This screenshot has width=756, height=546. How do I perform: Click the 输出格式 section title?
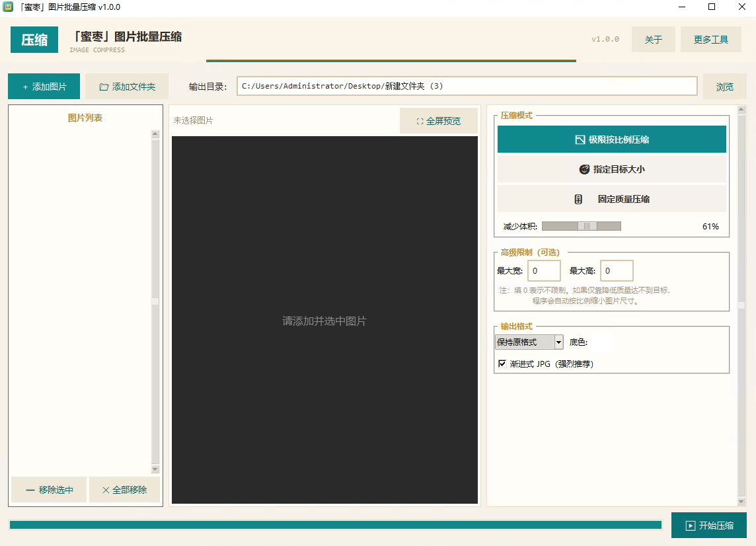[x=516, y=326]
